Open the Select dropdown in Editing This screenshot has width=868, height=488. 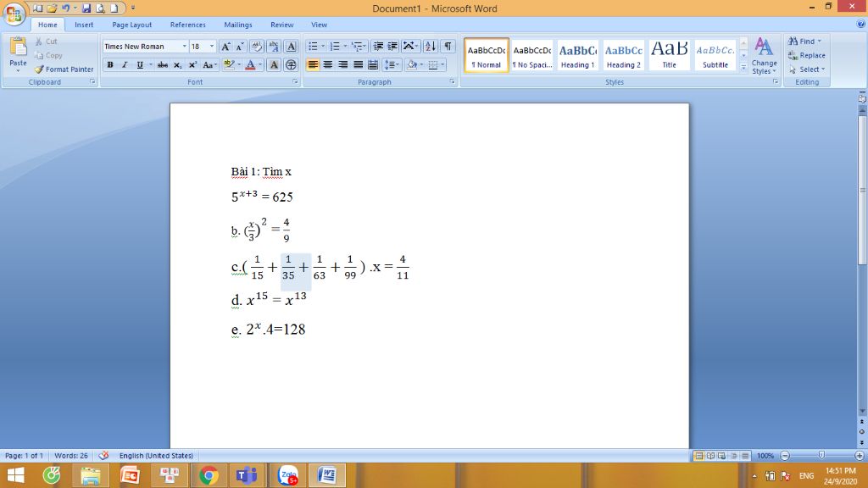click(x=807, y=69)
